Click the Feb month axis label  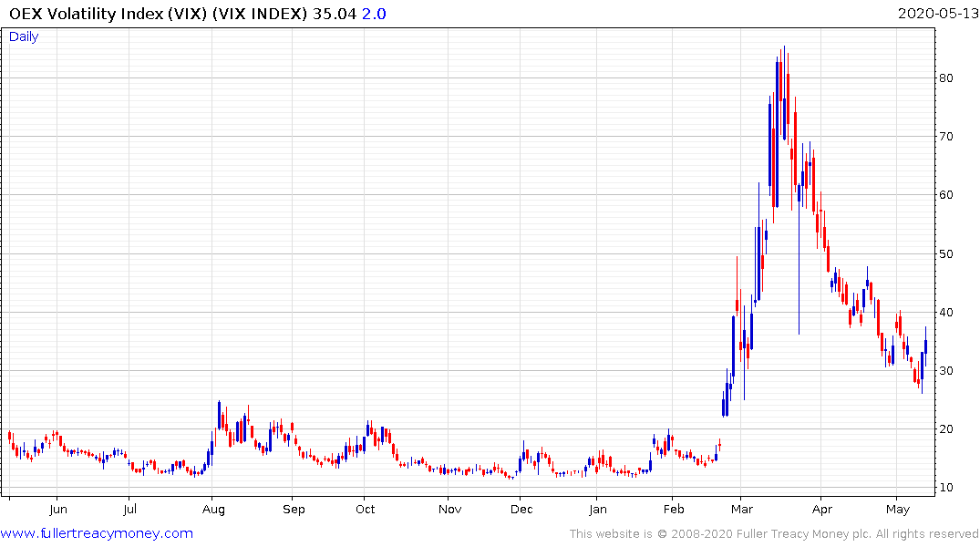pyautogui.click(x=674, y=510)
